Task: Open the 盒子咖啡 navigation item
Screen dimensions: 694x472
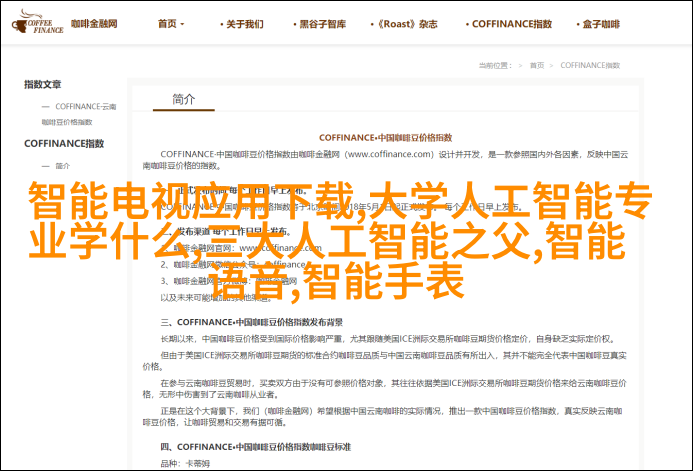Action: [x=598, y=24]
